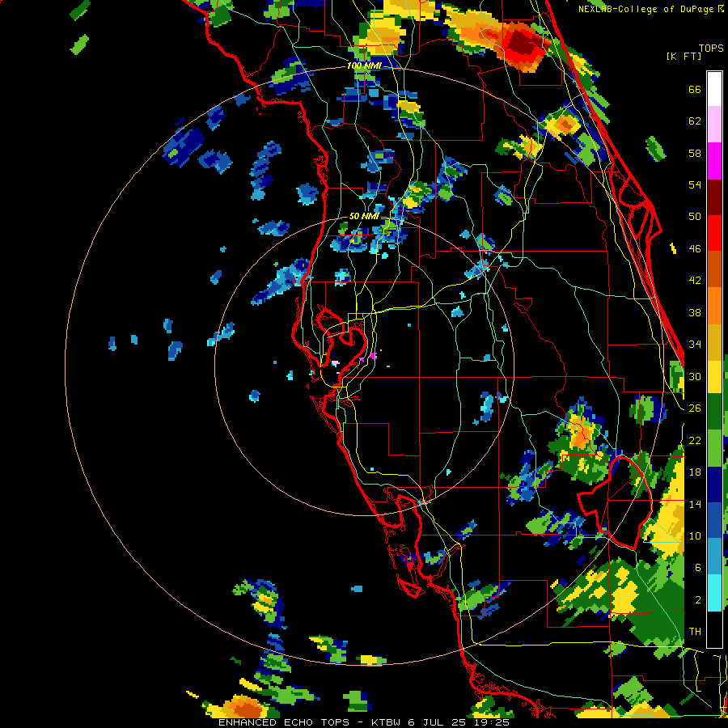Viewport: 728px width, 728px height.
Task: Click the TH threshold legend label
Action: 695,632
